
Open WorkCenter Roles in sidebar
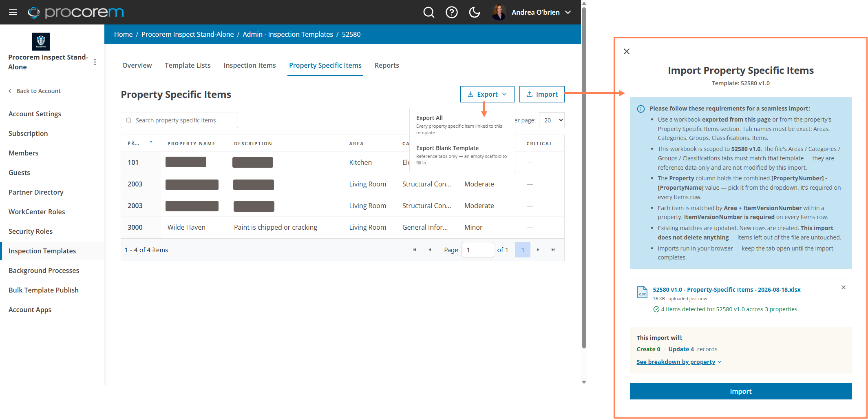[37, 212]
